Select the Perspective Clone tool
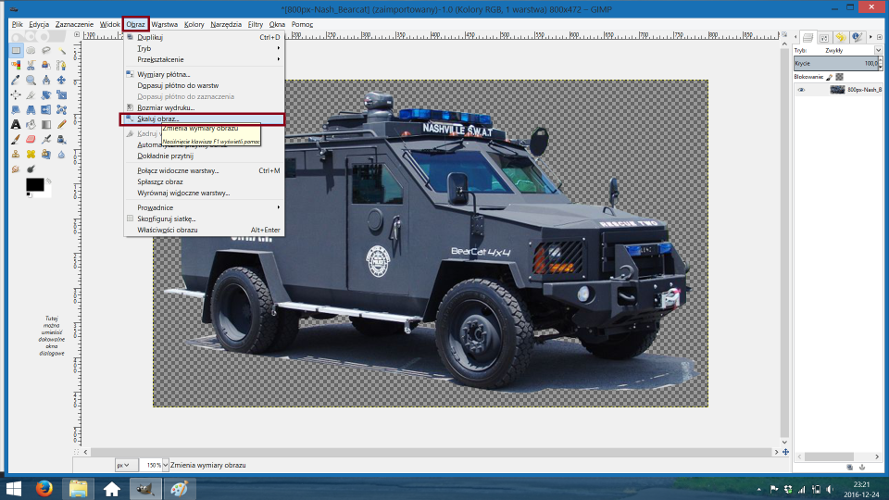 click(46, 154)
